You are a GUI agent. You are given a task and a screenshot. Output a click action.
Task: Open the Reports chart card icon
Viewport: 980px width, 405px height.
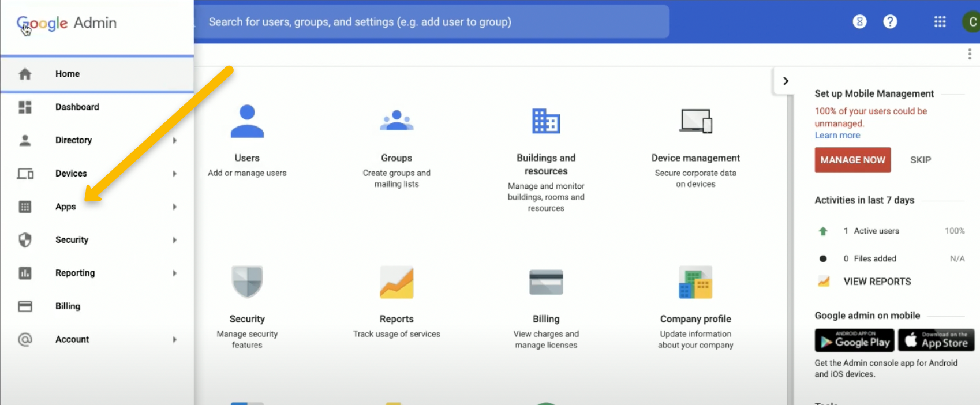tap(397, 282)
